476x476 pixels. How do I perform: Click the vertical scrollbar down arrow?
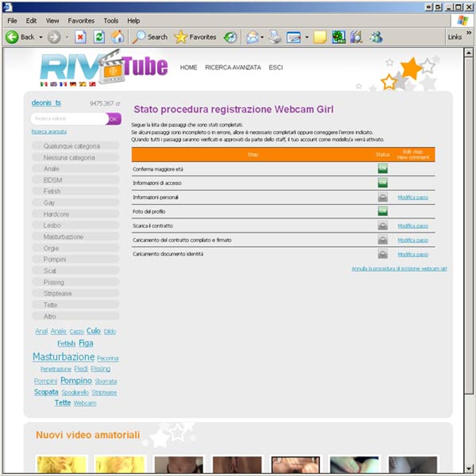(x=468, y=468)
